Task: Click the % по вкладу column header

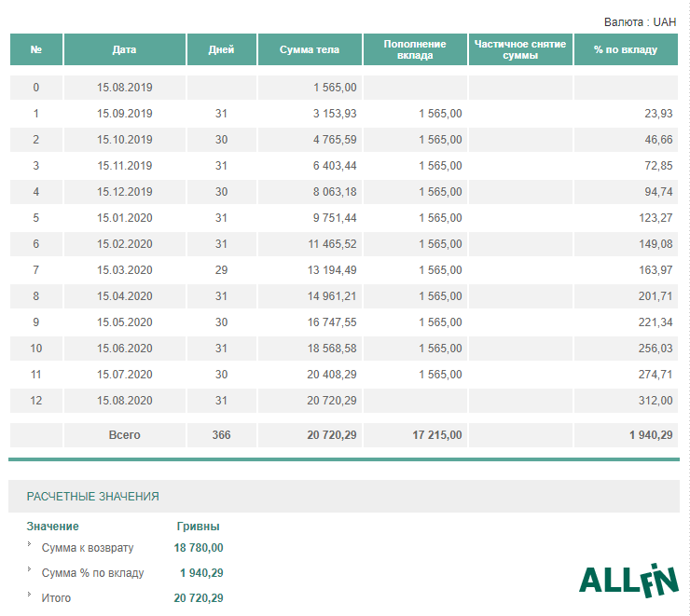Action: [626, 49]
